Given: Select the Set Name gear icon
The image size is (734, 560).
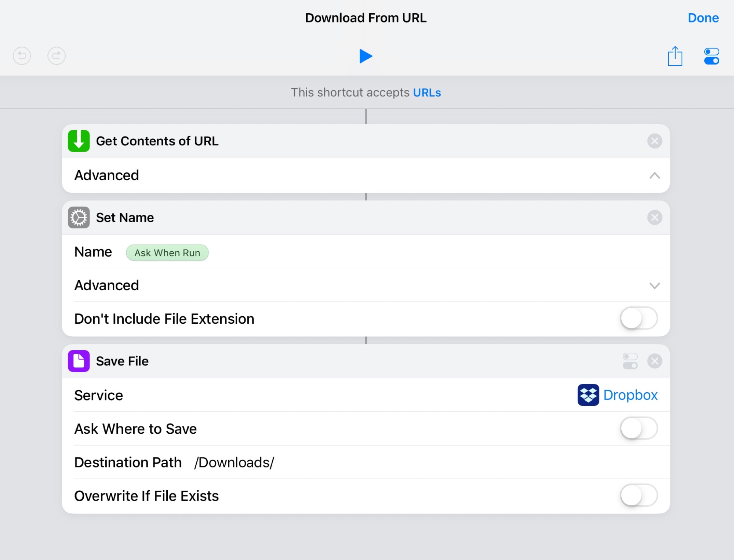Looking at the screenshot, I should (x=79, y=217).
